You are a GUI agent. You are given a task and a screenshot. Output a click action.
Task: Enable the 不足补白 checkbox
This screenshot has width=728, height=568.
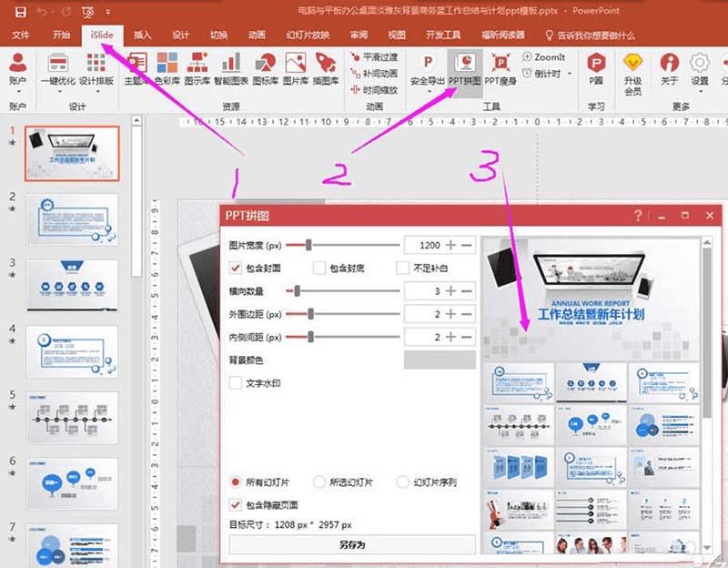(x=402, y=268)
